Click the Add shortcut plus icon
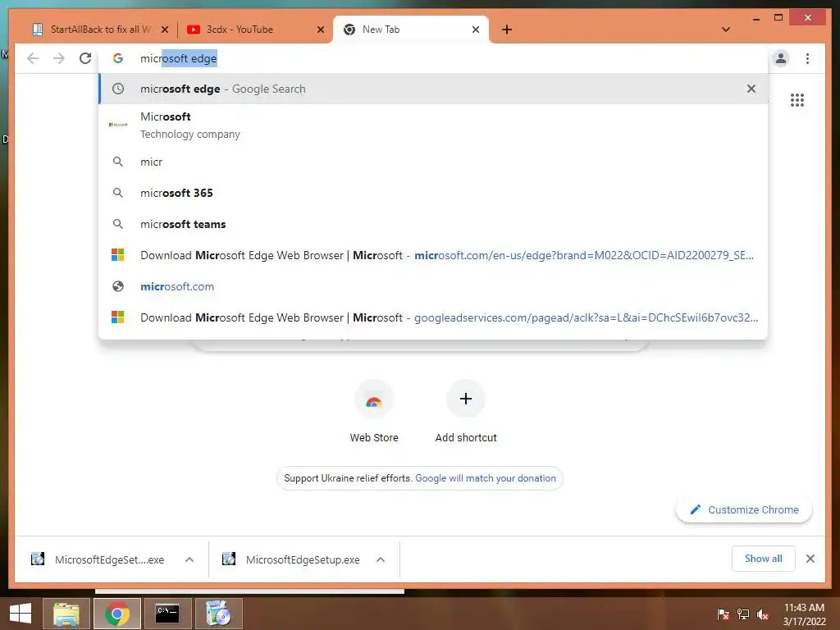This screenshot has width=840, height=630. pyautogui.click(x=466, y=399)
